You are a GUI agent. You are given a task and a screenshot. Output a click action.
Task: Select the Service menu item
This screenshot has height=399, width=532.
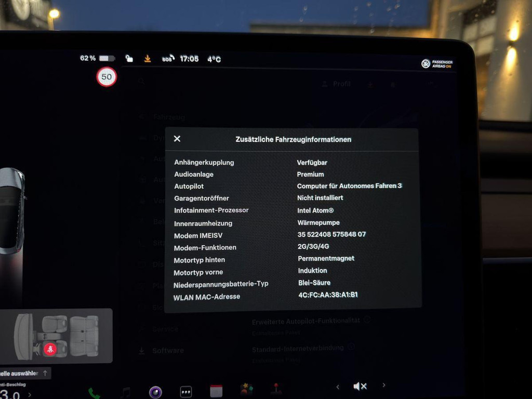165,329
